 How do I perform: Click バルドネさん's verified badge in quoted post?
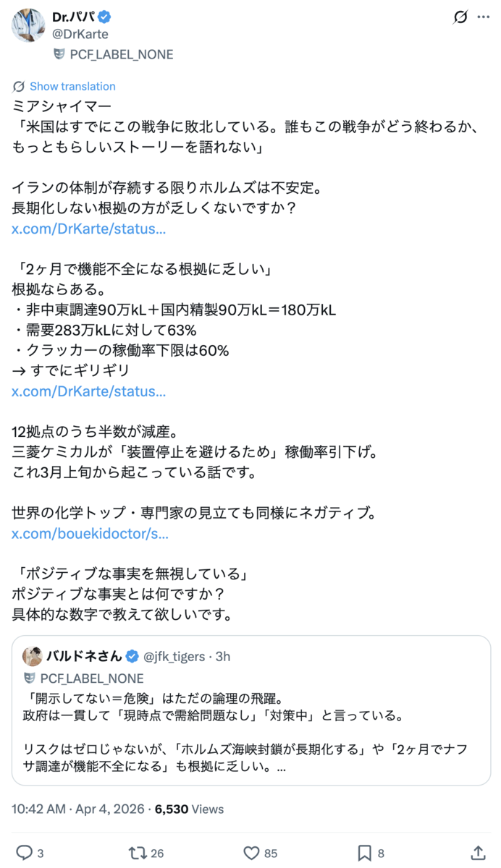(133, 657)
